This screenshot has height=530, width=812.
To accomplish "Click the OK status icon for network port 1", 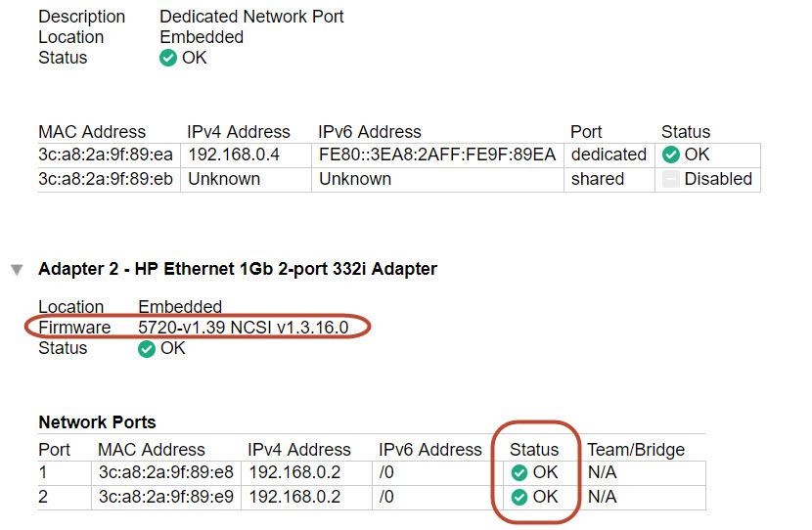I will pos(519,472).
